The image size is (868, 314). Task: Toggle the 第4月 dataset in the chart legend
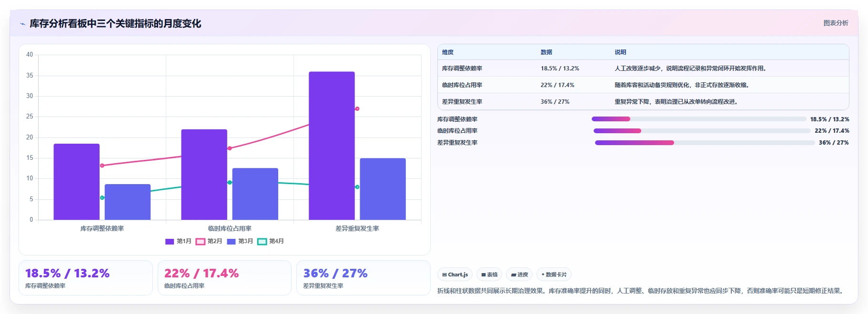[x=271, y=241]
